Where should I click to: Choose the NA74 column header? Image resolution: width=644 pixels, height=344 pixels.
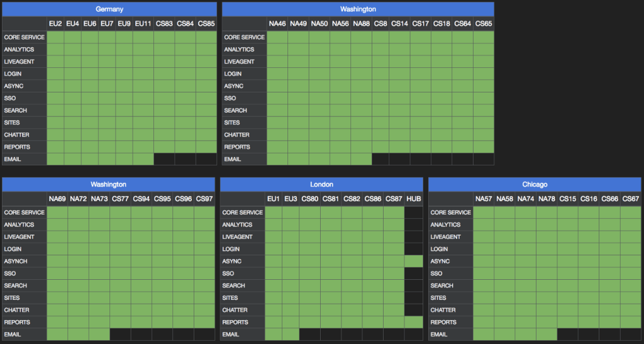pyautogui.click(x=526, y=199)
